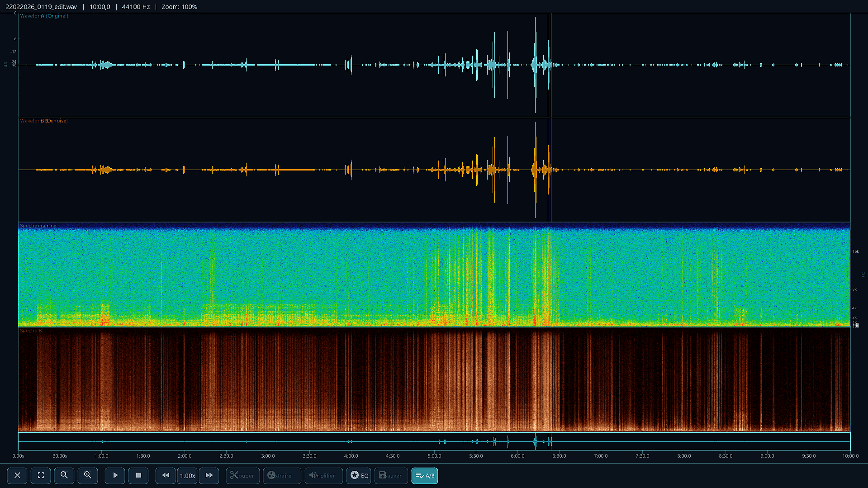
Task: Start playback with the play button
Action: pyautogui.click(x=115, y=475)
